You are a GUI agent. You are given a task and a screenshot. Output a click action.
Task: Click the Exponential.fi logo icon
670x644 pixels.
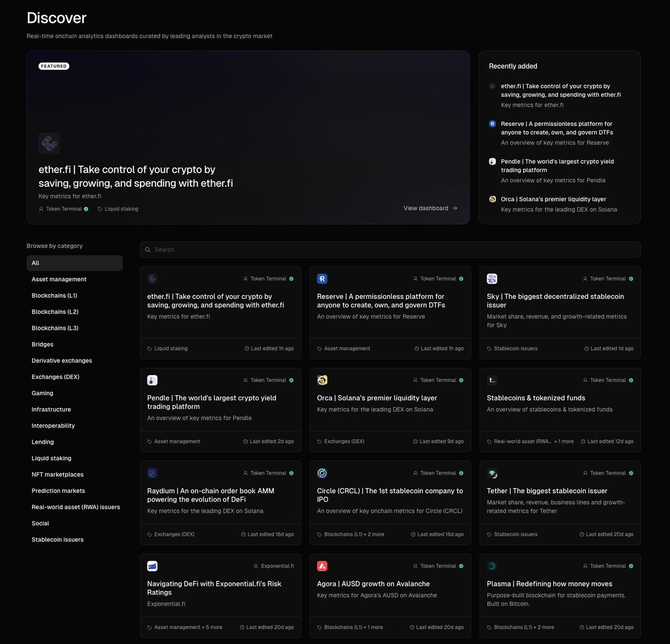click(x=152, y=566)
